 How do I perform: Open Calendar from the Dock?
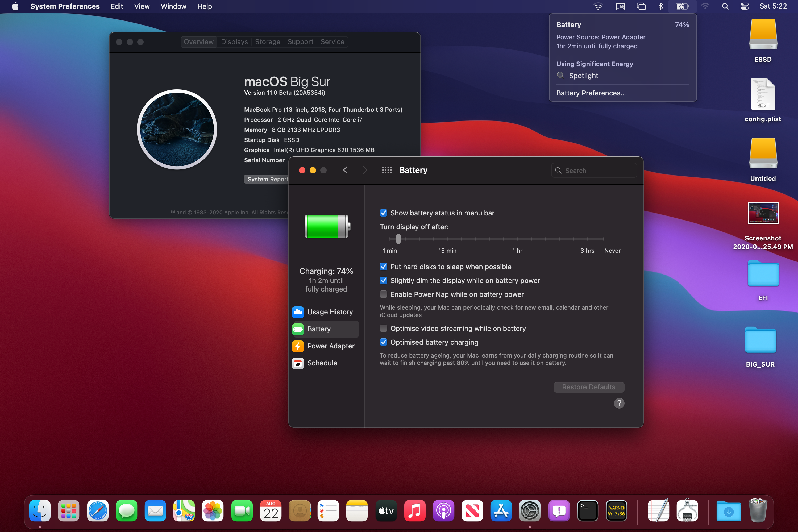[271, 510]
